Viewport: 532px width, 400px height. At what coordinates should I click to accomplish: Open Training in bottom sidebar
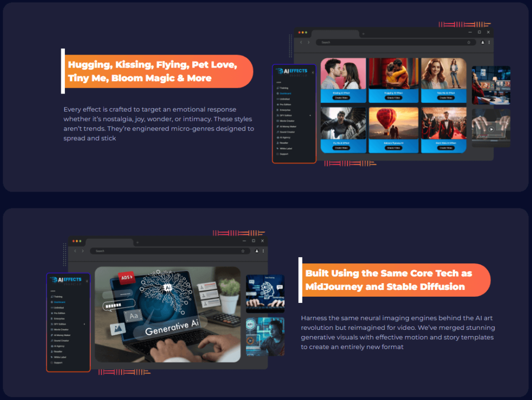pyautogui.click(x=57, y=297)
